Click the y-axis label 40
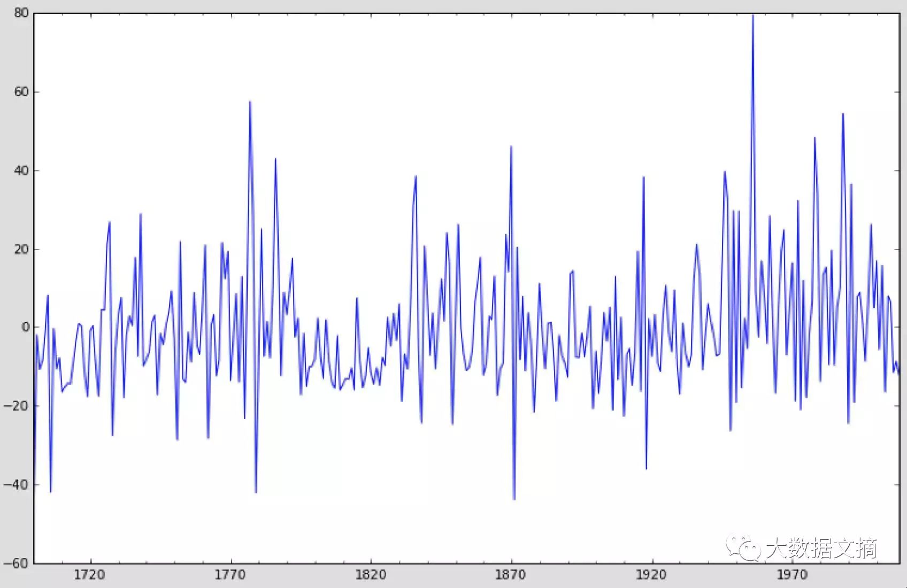This screenshot has height=588, width=907. coord(21,171)
